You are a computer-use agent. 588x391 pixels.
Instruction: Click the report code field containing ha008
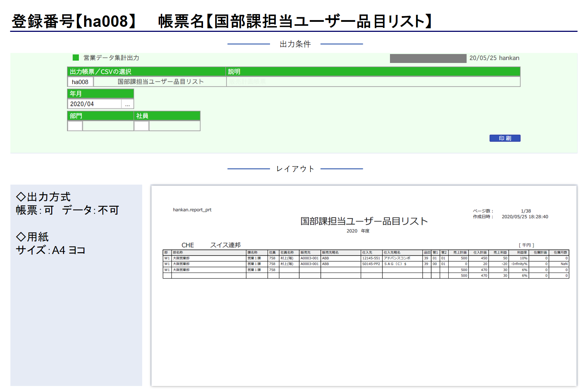click(x=80, y=82)
